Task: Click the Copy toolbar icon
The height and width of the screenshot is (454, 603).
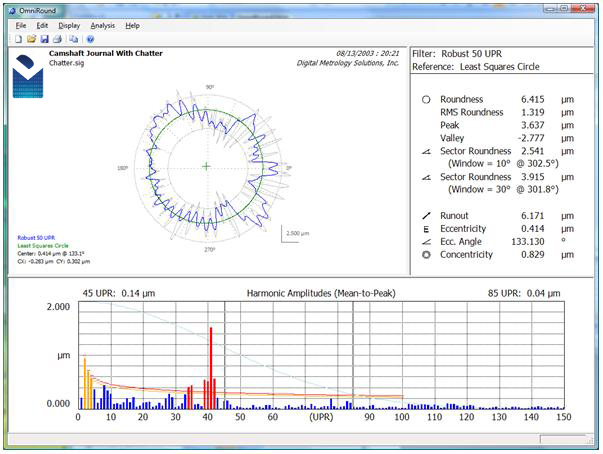Action: pyautogui.click(x=73, y=39)
